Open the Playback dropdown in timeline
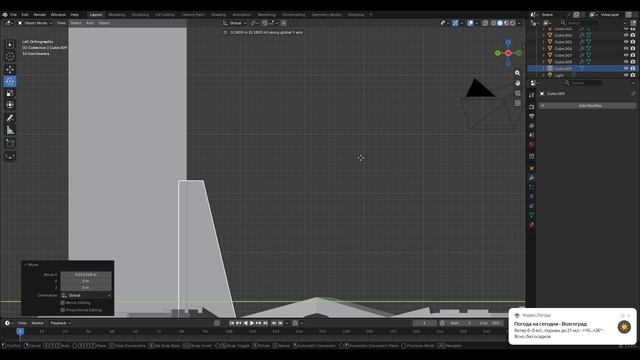Image resolution: width=640 pixels, height=360 pixels. coord(60,323)
